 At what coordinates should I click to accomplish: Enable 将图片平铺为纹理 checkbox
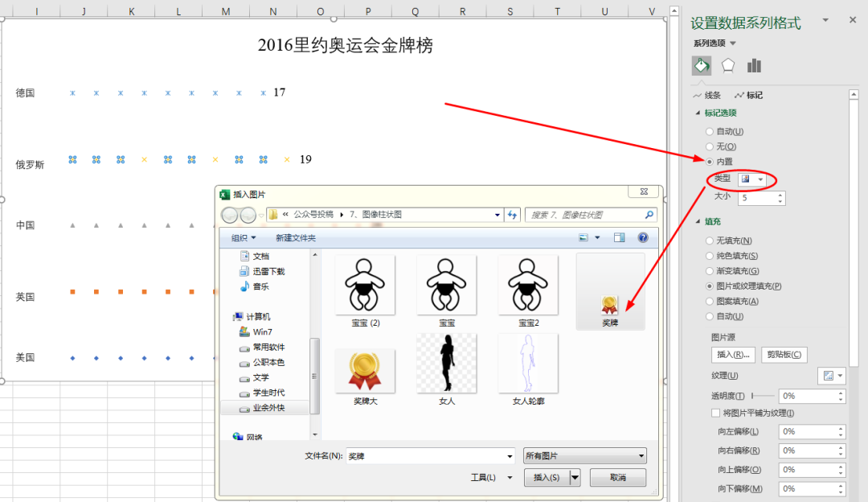click(x=716, y=413)
